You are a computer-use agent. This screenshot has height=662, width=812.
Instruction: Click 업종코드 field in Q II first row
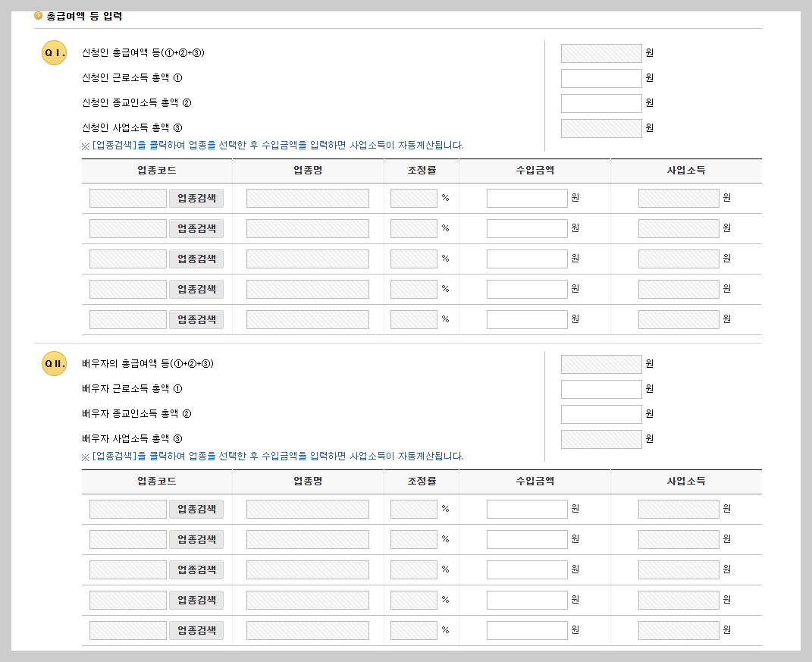[128, 509]
